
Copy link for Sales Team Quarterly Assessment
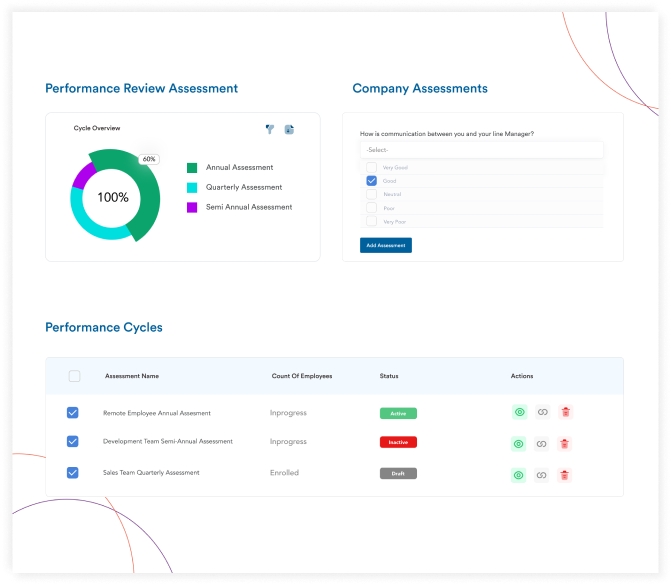click(541, 475)
